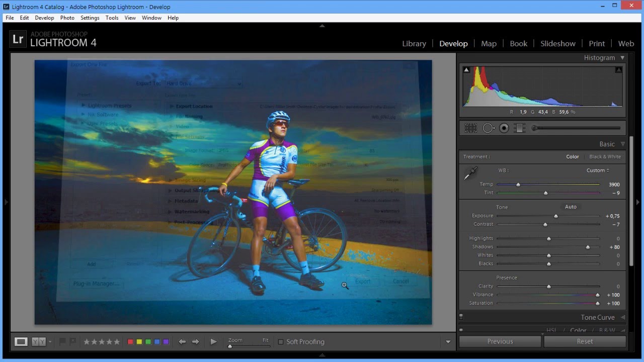The height and width of the screenshot is (362, 644).
Task: Show the left panel group arrow
Action: pyautogui.click(x=6, y=202)
